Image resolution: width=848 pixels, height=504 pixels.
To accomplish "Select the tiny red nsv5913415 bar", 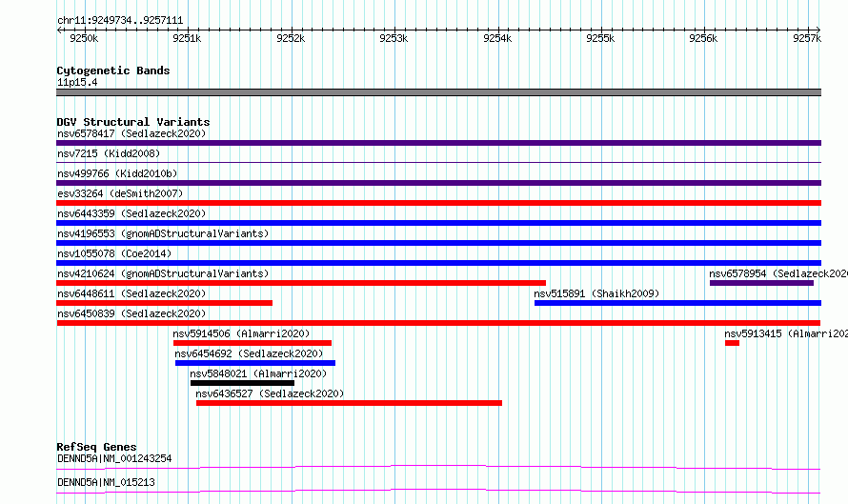I will click(x=733, y=343).
